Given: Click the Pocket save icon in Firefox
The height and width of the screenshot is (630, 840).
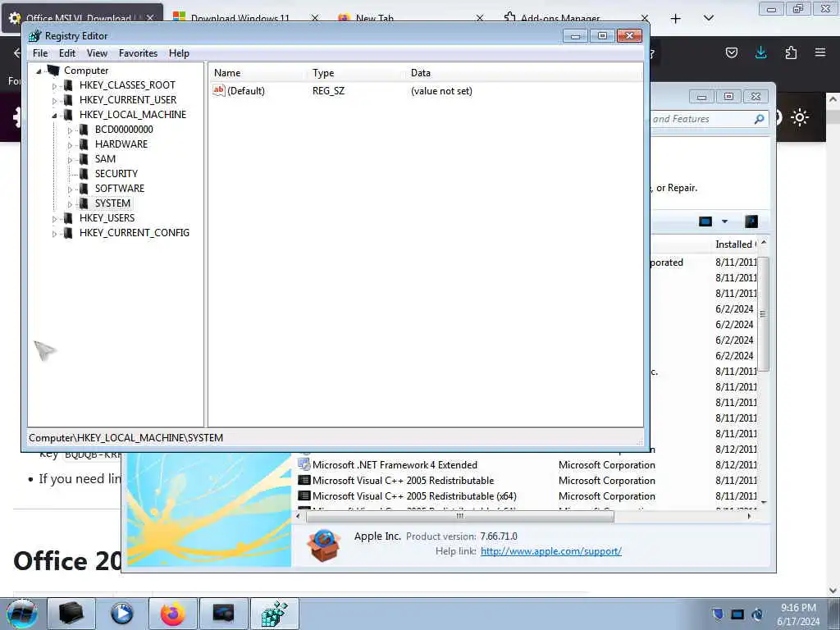Looking at the screenshot, I should click(731, 52).
